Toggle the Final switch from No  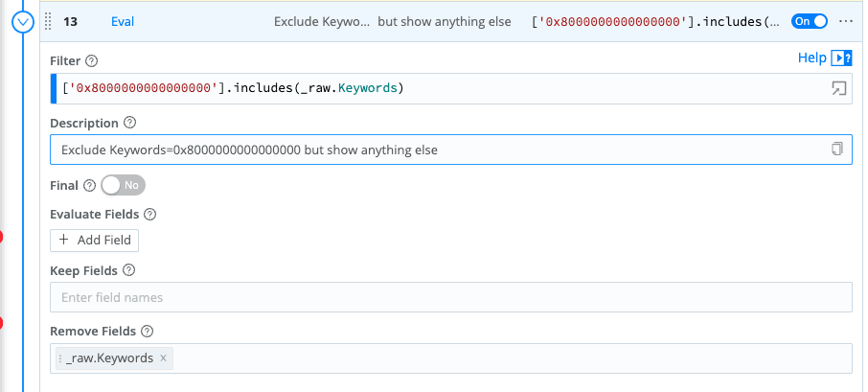(123, 185)
